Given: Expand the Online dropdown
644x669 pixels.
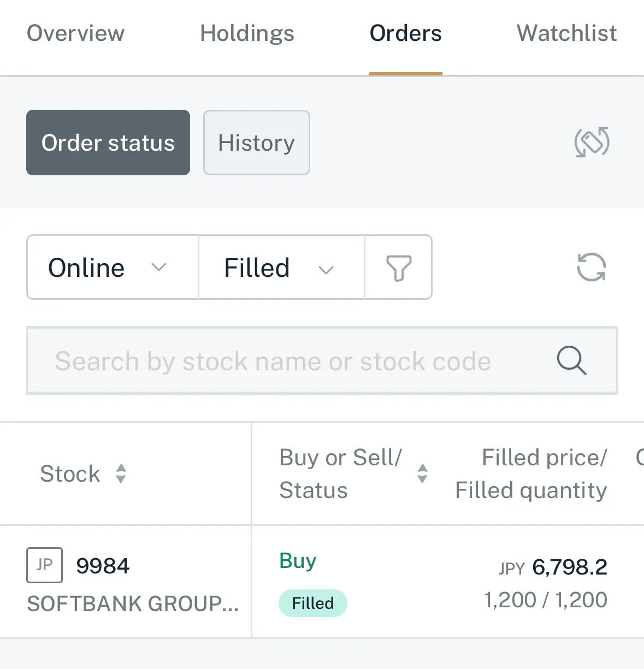Looking at the screenshot, I should tap(113, 268).
